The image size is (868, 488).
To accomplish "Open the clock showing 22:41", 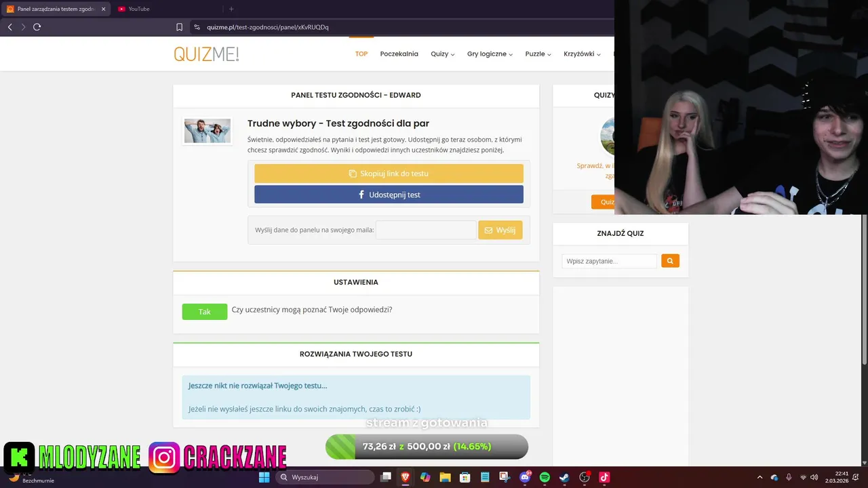I will (837, 477).
